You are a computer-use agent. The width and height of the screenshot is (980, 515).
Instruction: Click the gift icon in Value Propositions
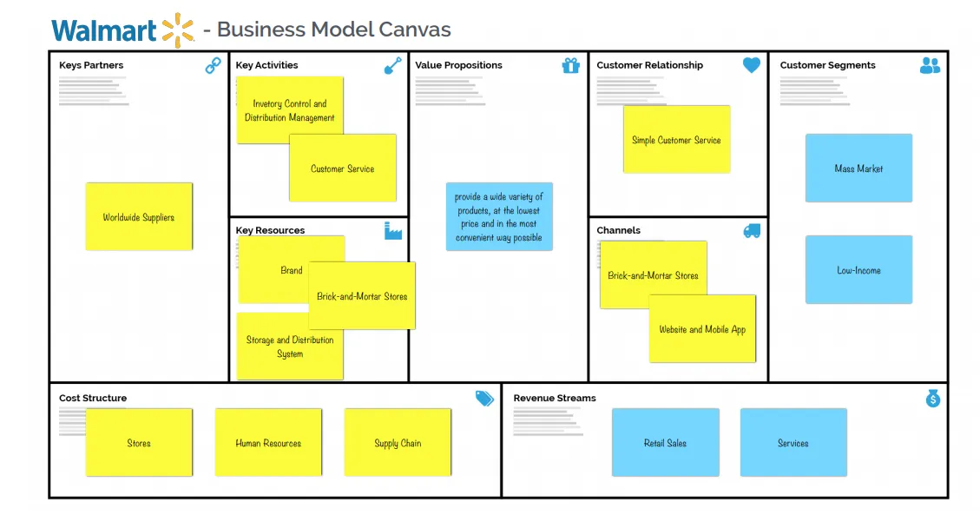point(570,65)
